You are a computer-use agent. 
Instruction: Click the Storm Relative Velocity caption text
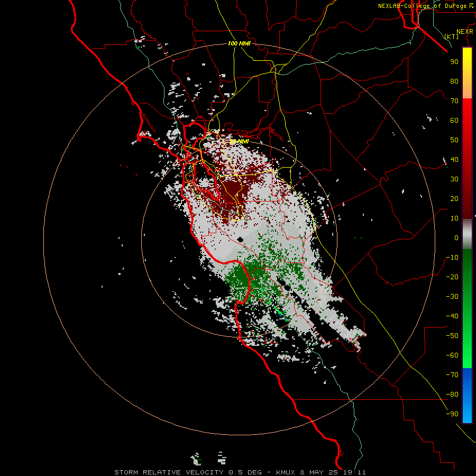click(240, 472)
